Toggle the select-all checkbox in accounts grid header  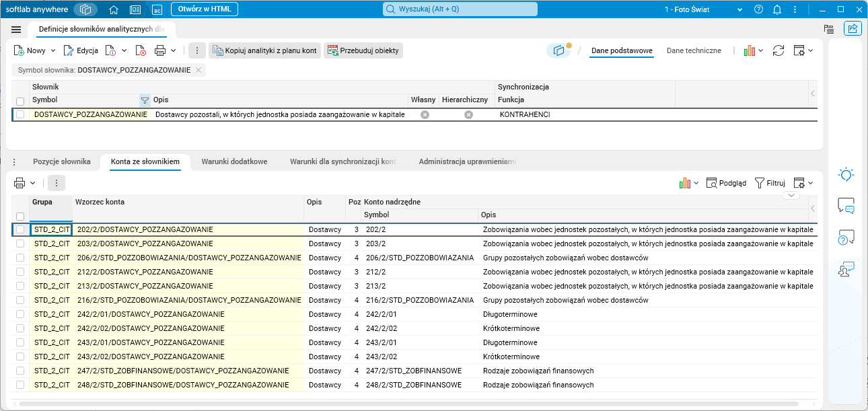click(20, 216)
